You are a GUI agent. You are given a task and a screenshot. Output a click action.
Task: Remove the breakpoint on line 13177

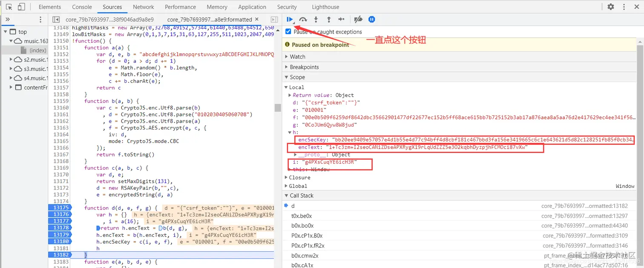click(x=59, y=221)
